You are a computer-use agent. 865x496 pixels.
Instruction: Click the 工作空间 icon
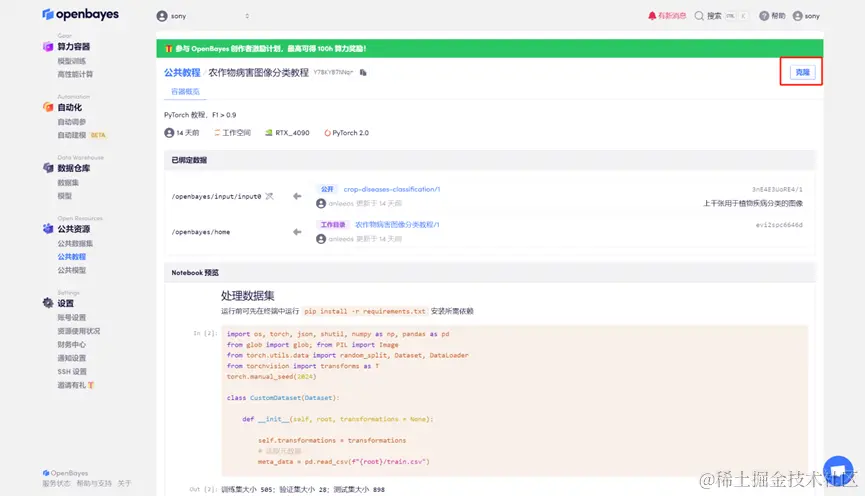point(217,133)
